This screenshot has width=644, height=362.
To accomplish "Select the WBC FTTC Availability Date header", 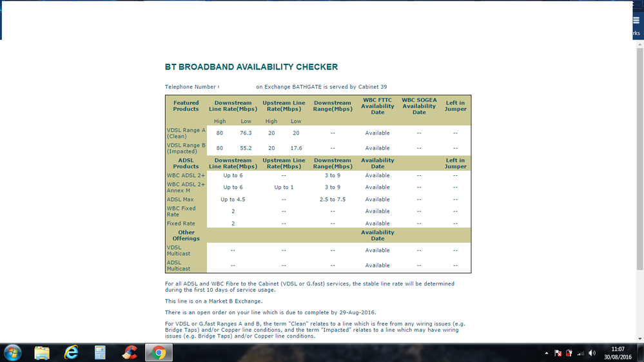I will 378,106.
